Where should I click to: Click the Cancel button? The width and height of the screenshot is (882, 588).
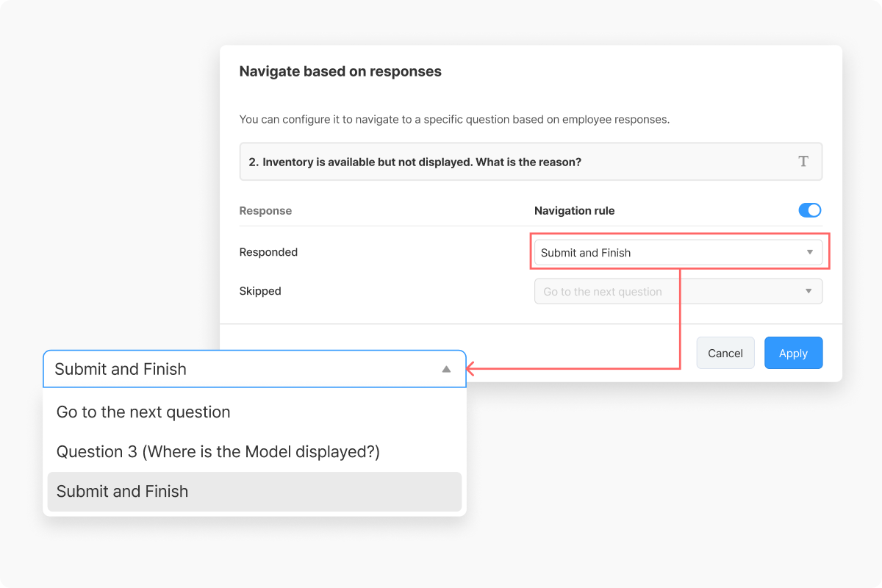(725, 353)
